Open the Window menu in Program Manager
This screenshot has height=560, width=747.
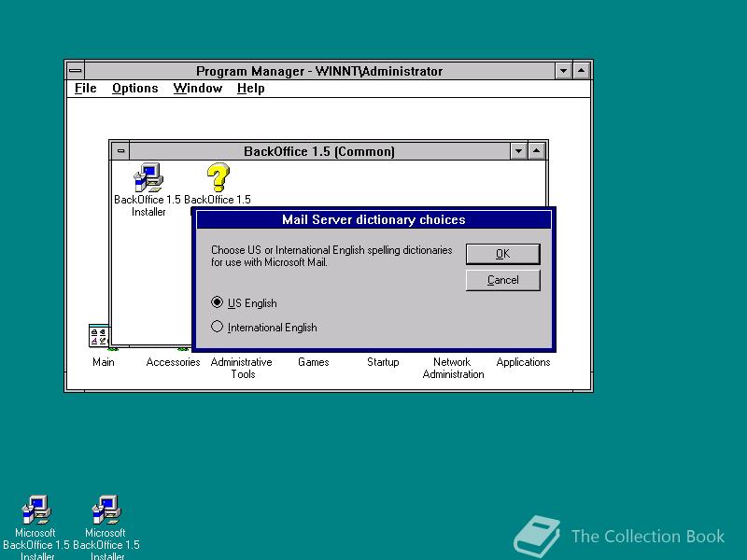[x=198, y=89]
